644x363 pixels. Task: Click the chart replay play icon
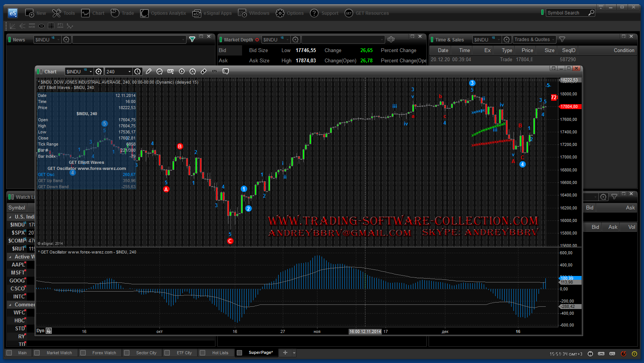tap(182, 71)
